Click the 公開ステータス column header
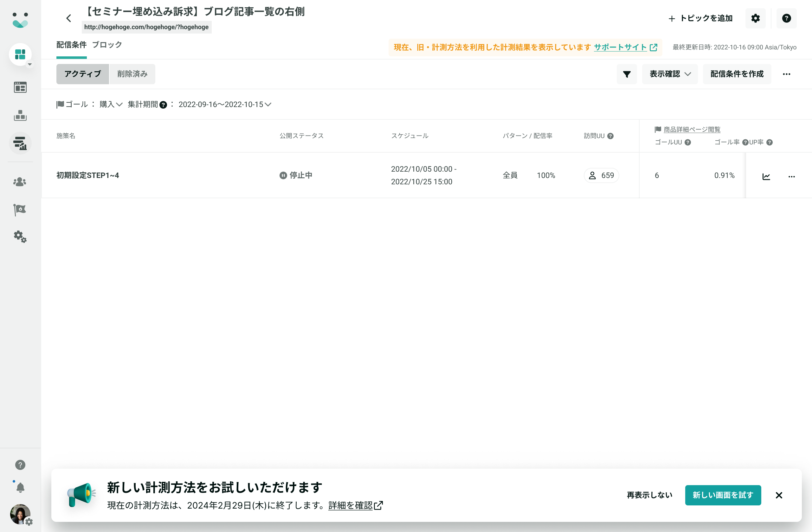This screenshot has width=812, height=532. coord(302,136)
